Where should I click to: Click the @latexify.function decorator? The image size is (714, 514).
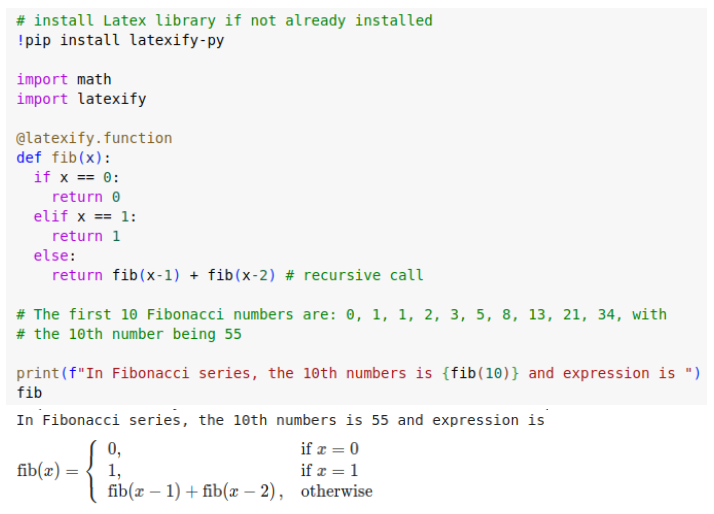(x=94, y=138)
